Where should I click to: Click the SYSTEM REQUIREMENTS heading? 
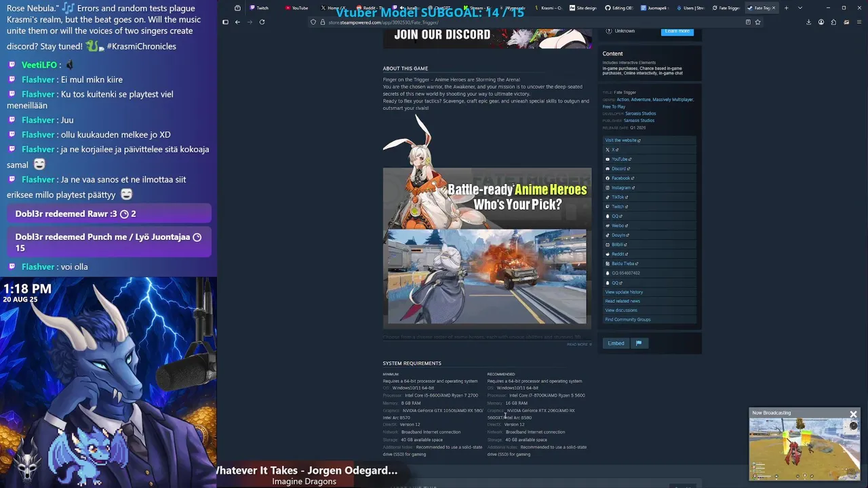412,363
